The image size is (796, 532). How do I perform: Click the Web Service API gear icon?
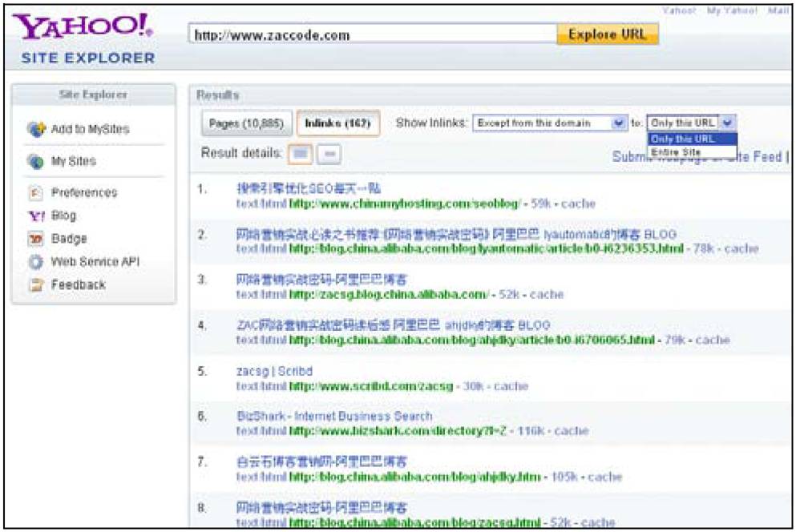[x=35, y=262]
